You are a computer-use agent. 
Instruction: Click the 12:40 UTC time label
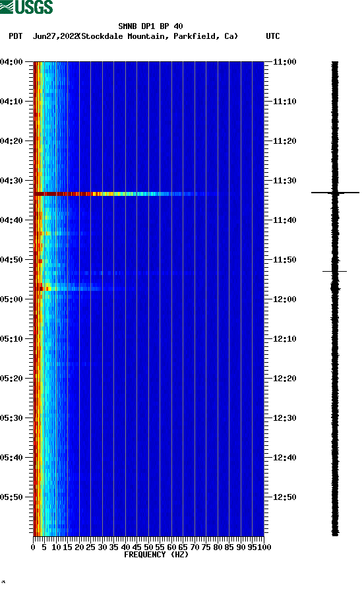coord(285,458)
